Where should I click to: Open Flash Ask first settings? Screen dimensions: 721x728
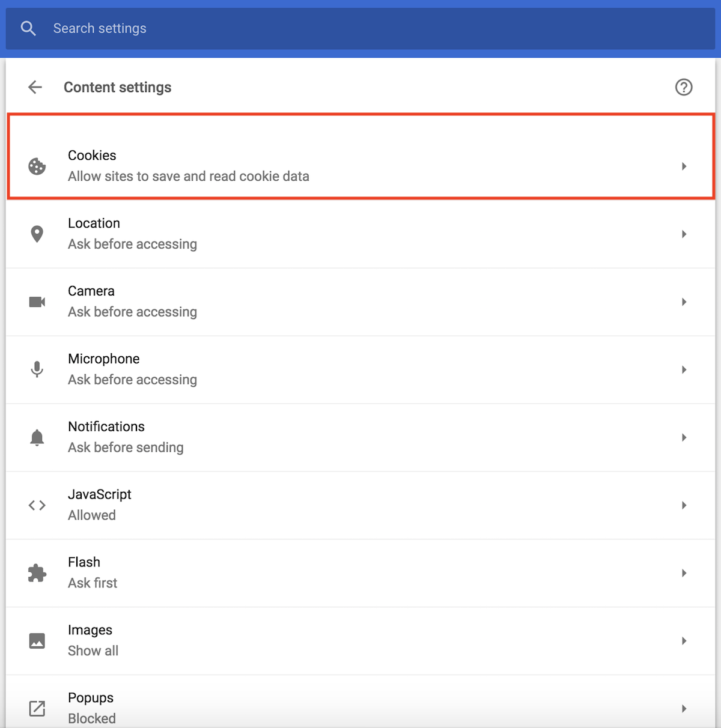coord(360,573)
